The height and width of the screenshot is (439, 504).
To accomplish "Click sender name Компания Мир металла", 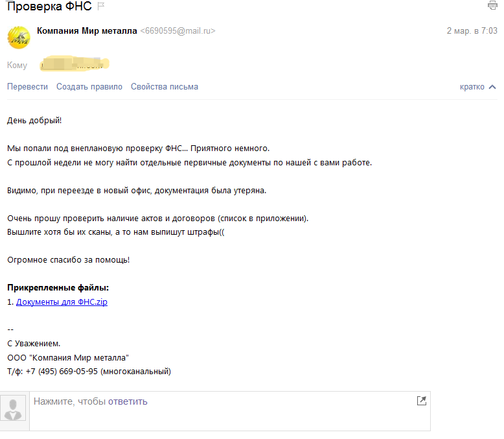I will pos(87,31).
